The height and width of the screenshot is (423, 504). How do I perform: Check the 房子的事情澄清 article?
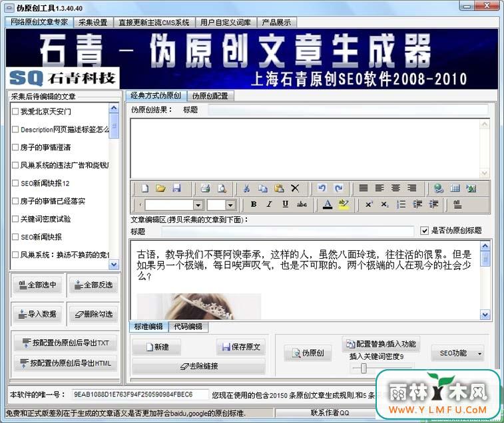(x=15, y=148)
